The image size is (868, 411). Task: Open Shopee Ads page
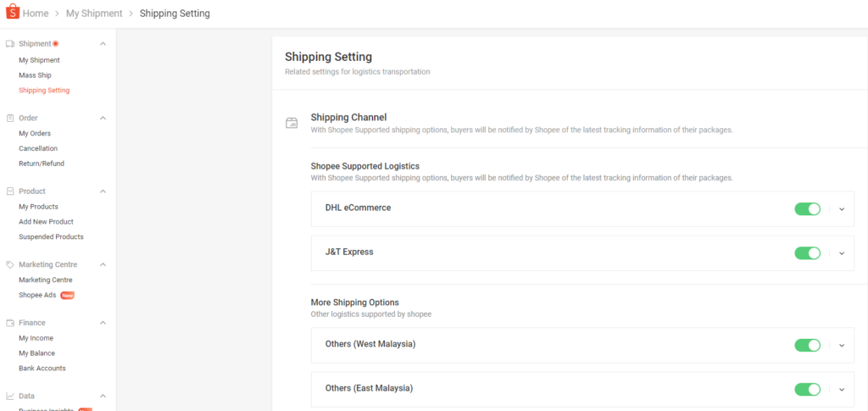coord(37,296)
